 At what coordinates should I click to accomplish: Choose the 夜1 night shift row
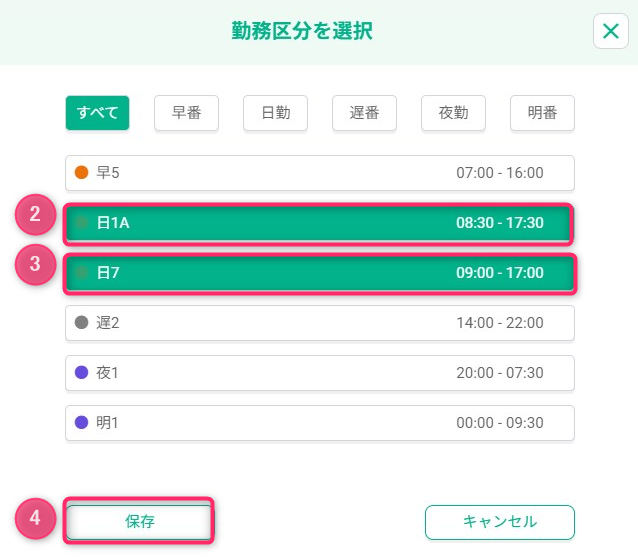pyautogui.click(x=320, y=373)
